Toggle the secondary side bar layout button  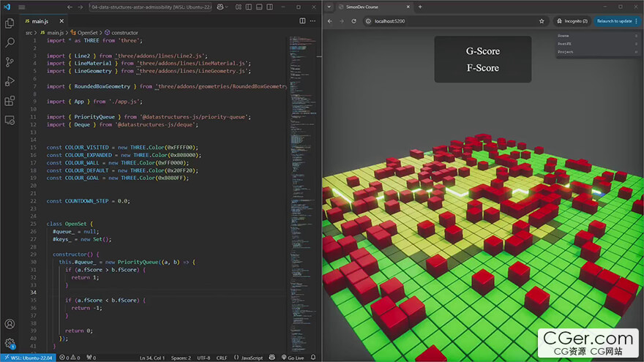(268, 7)
